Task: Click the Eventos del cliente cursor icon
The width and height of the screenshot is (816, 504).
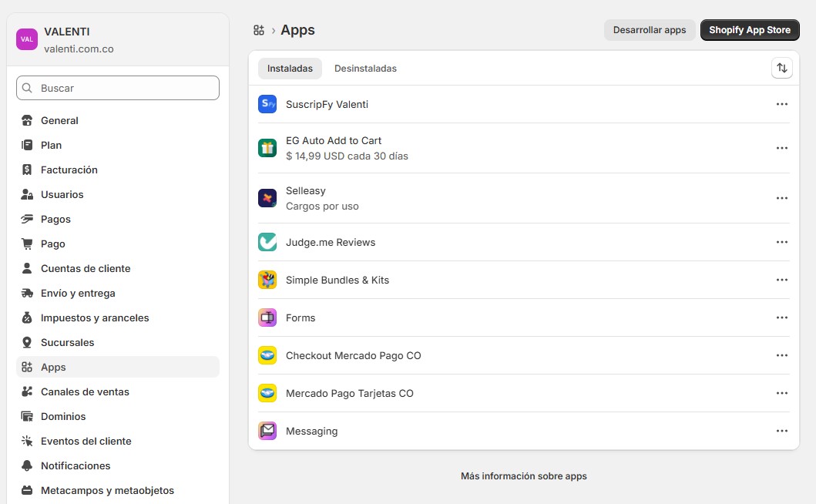Action: tap(27, 441)
